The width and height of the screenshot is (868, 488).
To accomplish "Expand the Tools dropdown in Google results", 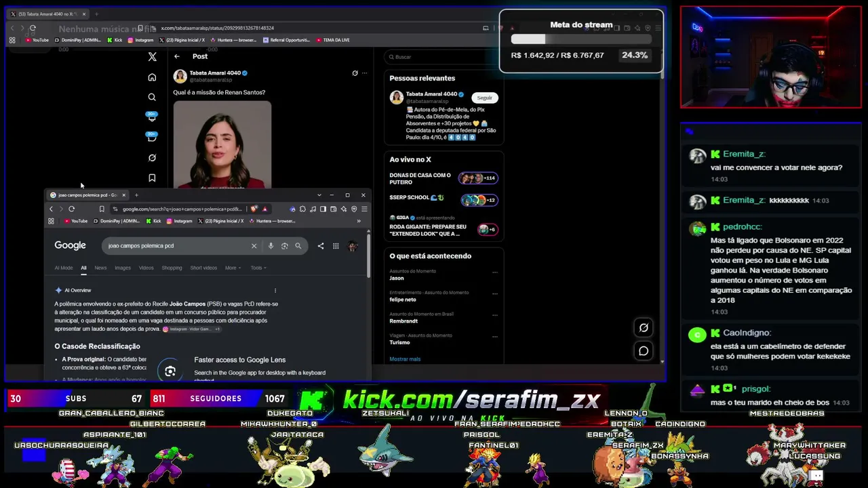I will 258,268.
